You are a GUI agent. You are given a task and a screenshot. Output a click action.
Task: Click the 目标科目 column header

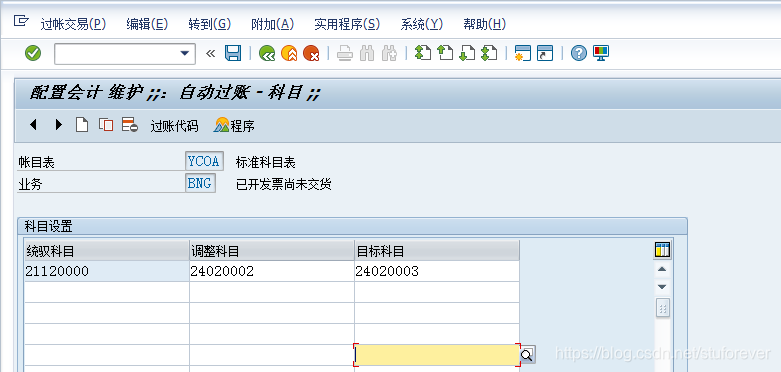(437, 251)
